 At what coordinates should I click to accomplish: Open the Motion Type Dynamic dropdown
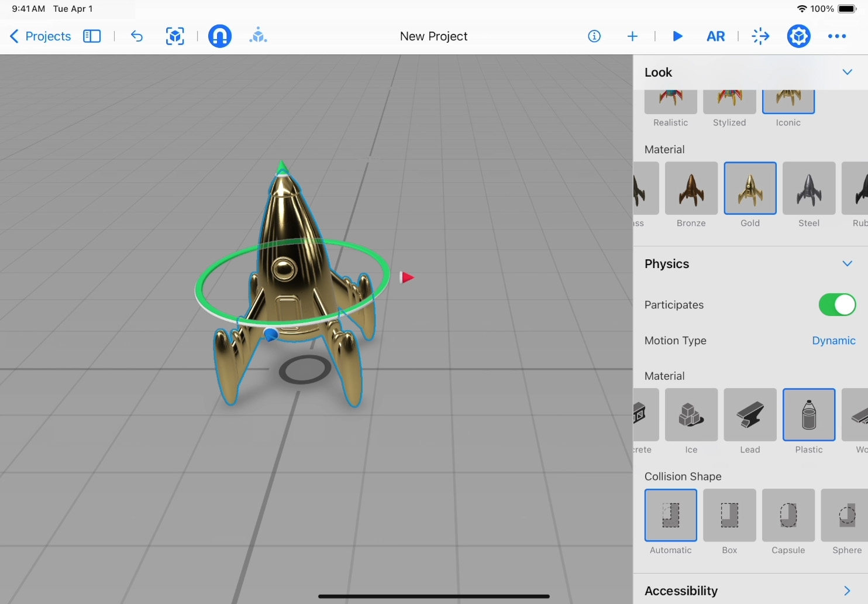click(833, 341)
